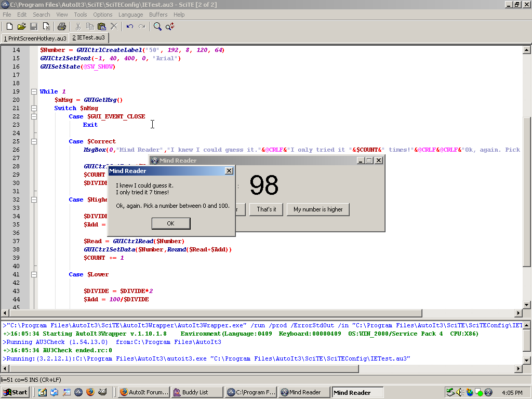The width and height of the screenshot is (532, 399).
Task: Launch Firefox from quick launch bar
Action: [90, 392]
